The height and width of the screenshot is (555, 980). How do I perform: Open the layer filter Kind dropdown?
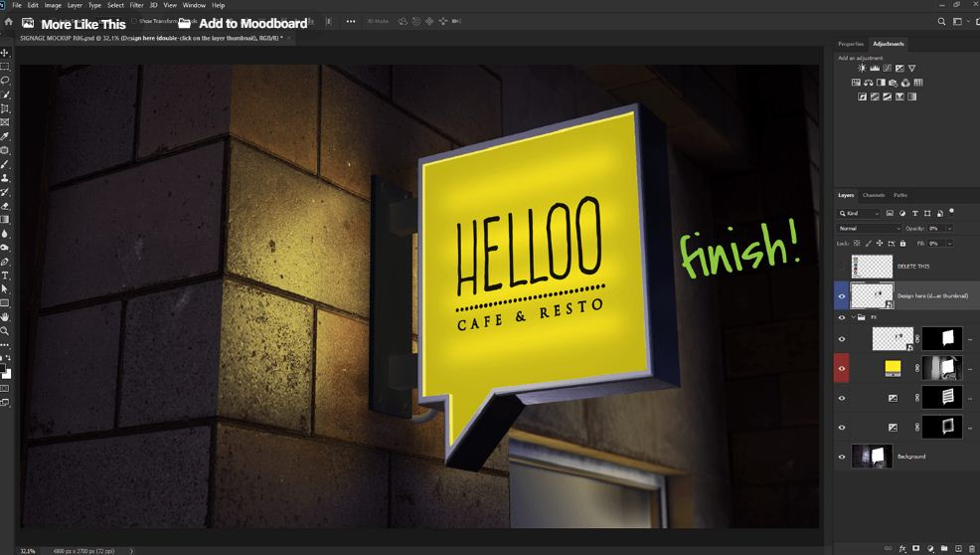pyautogui.click(x=860, y=213)
